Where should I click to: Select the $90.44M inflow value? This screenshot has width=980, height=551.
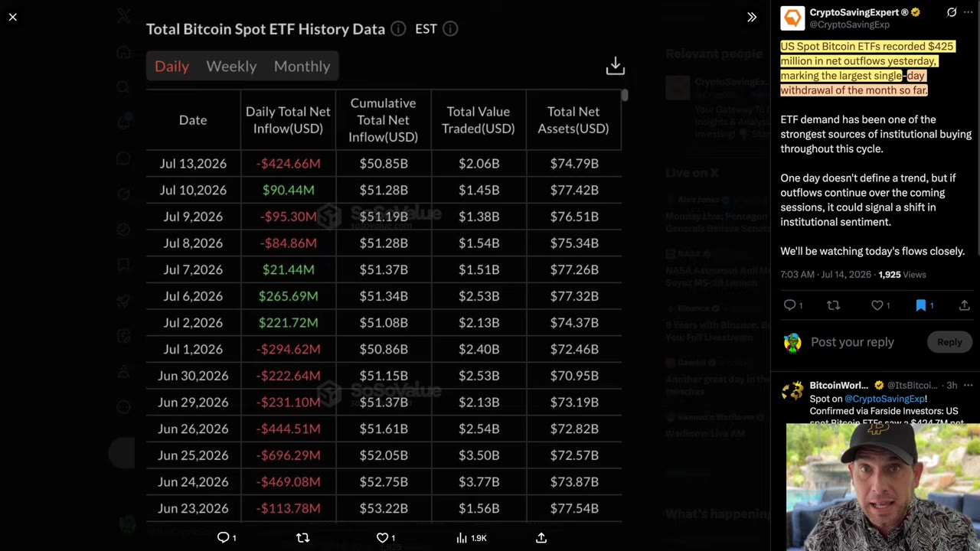289,190
